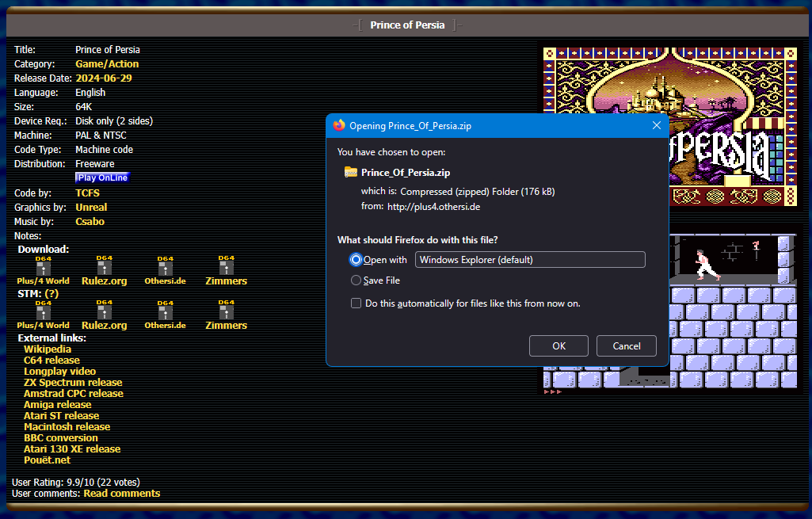Open the Read comments link
Image resolution: width=812 pixels, height=519 pixels.
(122, 493)
